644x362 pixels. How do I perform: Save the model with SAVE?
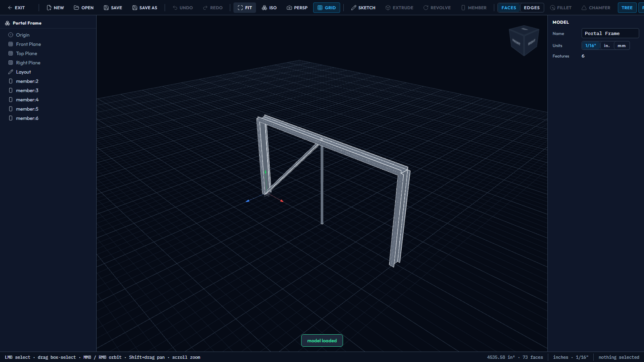(x=113, y=8)
